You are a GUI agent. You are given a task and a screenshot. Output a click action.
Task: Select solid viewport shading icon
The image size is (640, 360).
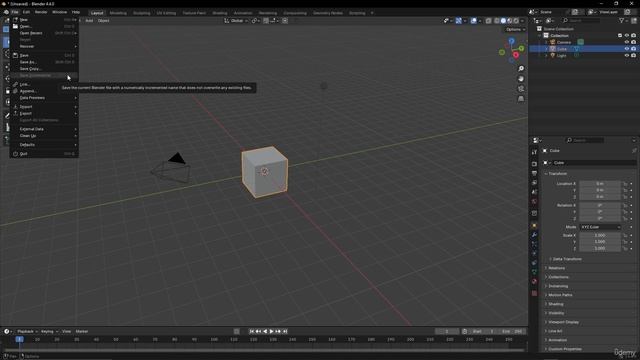coord(503,21)
